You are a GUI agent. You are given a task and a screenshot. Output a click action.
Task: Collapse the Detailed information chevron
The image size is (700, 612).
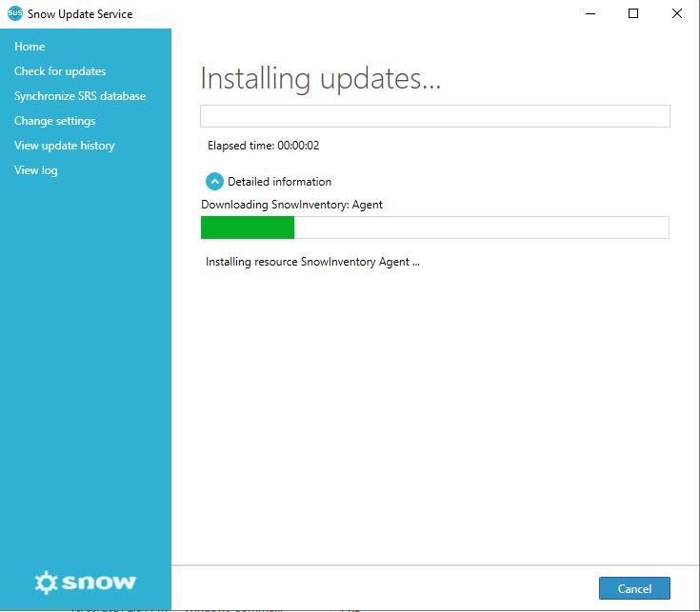[x=214, y=182]
